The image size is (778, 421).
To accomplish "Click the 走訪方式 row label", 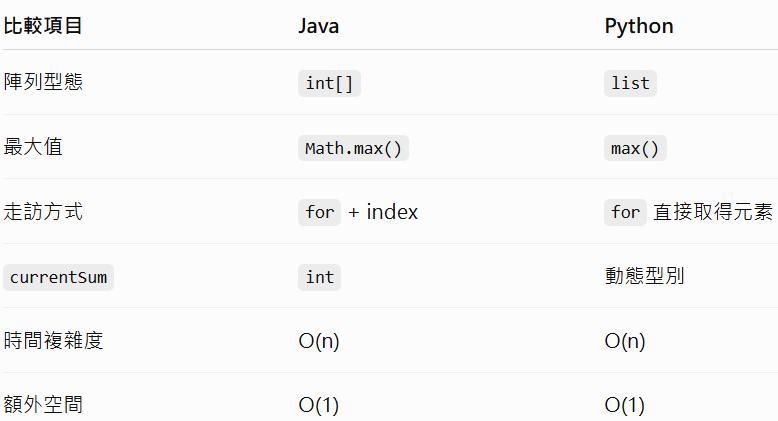I will [x=43, y=211].
